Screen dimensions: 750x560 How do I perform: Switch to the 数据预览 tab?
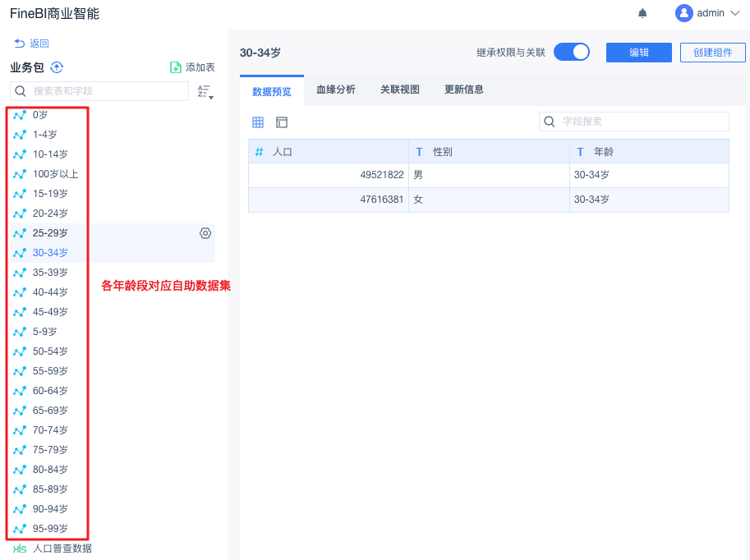(272, 91)
